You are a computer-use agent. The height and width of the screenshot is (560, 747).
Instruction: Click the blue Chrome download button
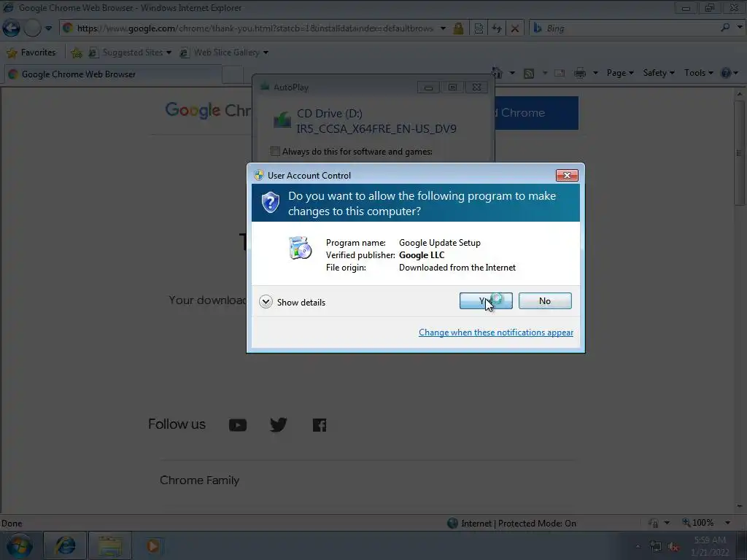click(536, 113)
